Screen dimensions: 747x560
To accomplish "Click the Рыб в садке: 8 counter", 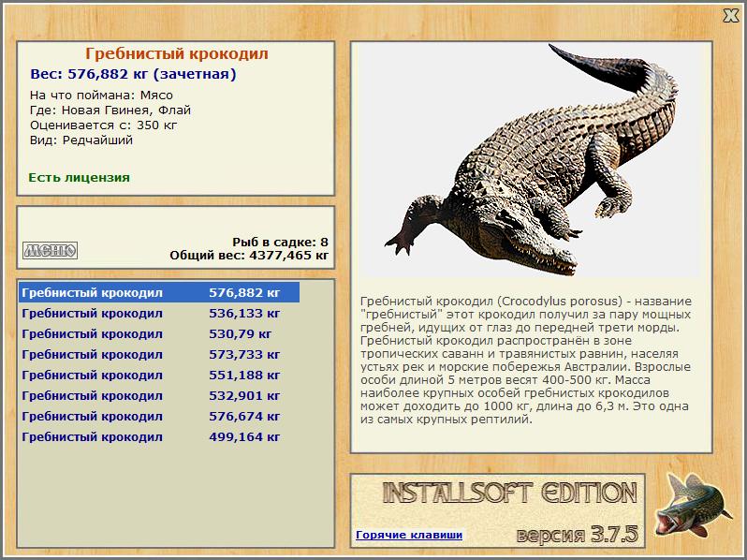I will (280, 242).
